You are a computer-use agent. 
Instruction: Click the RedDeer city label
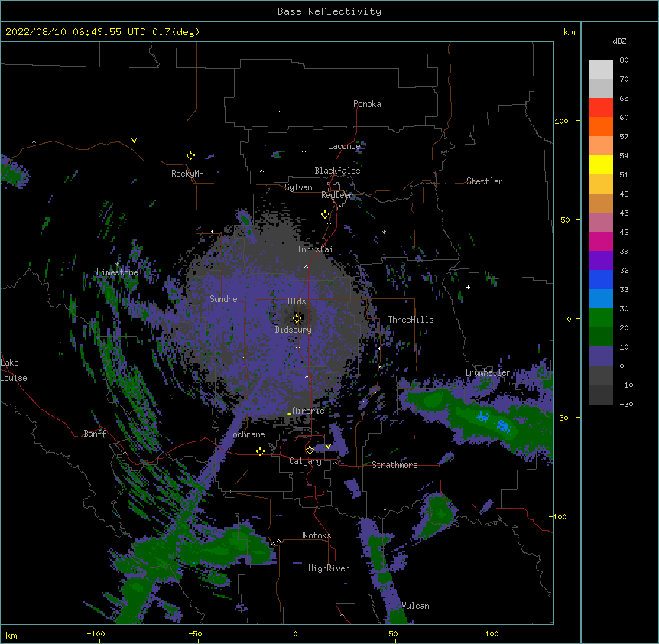[336, 195]
